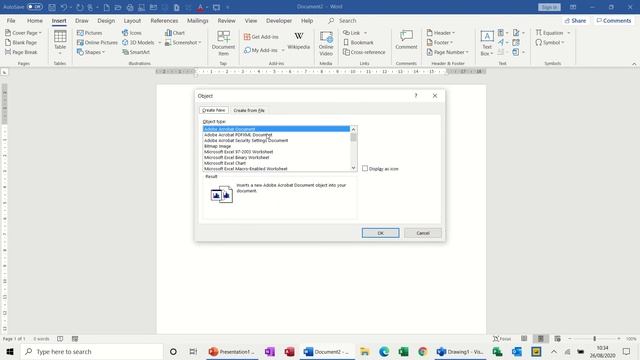
Task: Insert a Blank Page
Action: [x=21, y=42]
